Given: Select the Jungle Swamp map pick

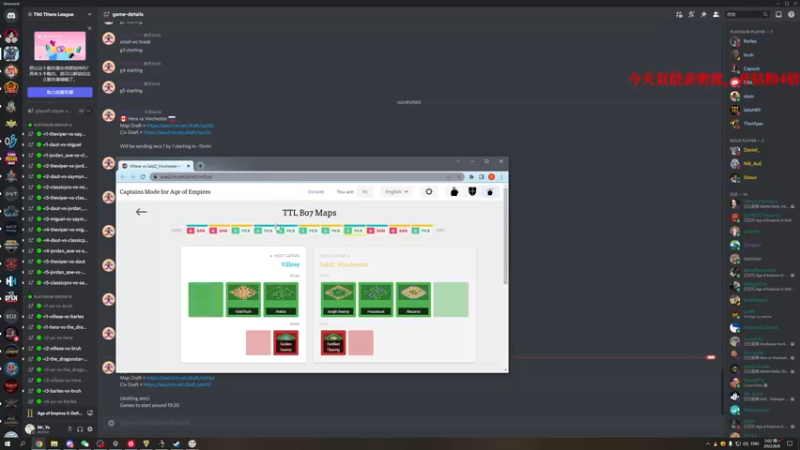Looking at the screenshot, I should tap(338, 299).
